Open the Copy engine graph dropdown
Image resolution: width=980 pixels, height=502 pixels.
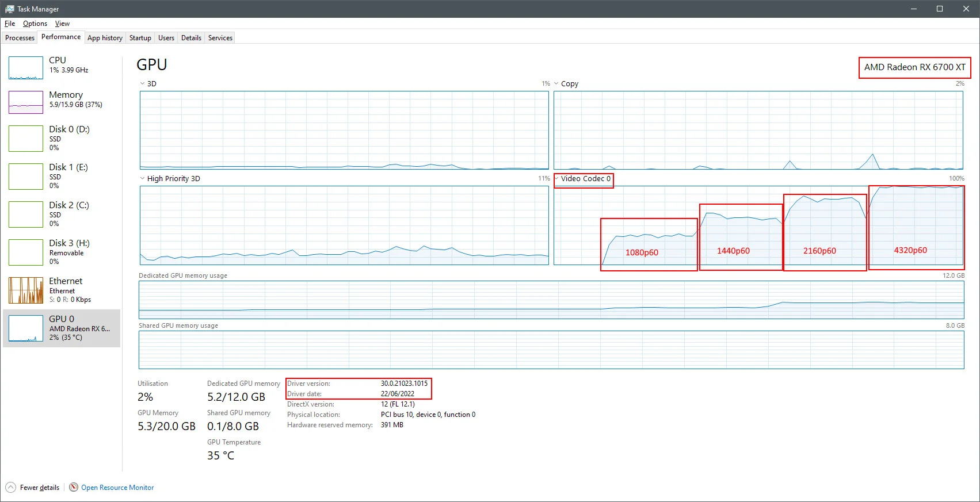tap(556, 83)
